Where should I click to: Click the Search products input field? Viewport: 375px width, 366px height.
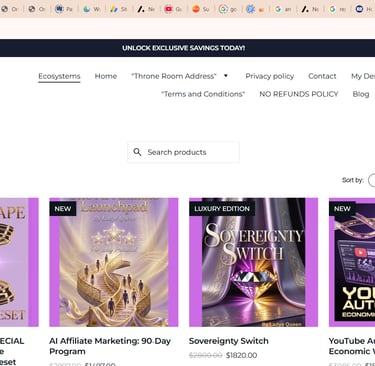click(x=183, y=152)
